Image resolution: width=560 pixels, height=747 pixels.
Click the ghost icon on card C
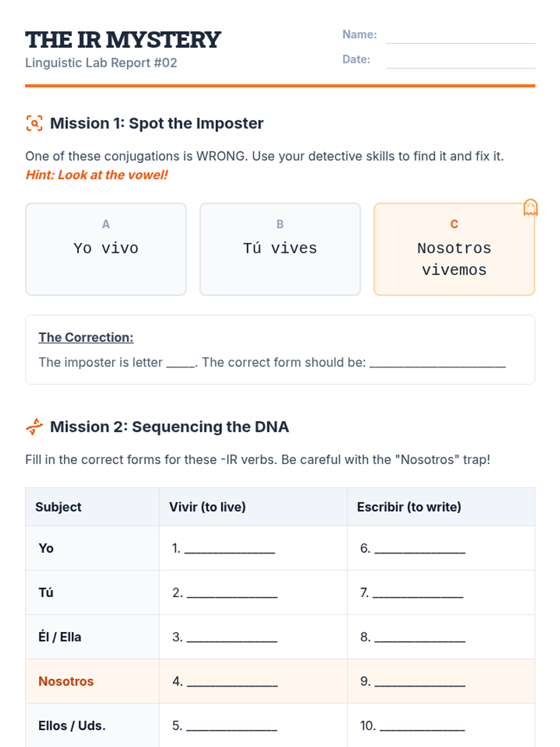[x=530, y=207]
